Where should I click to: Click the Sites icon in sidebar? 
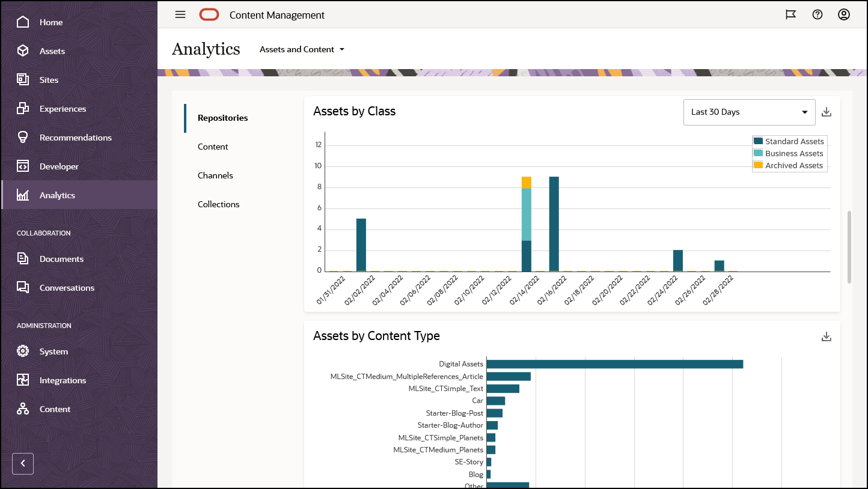(23, 80)
